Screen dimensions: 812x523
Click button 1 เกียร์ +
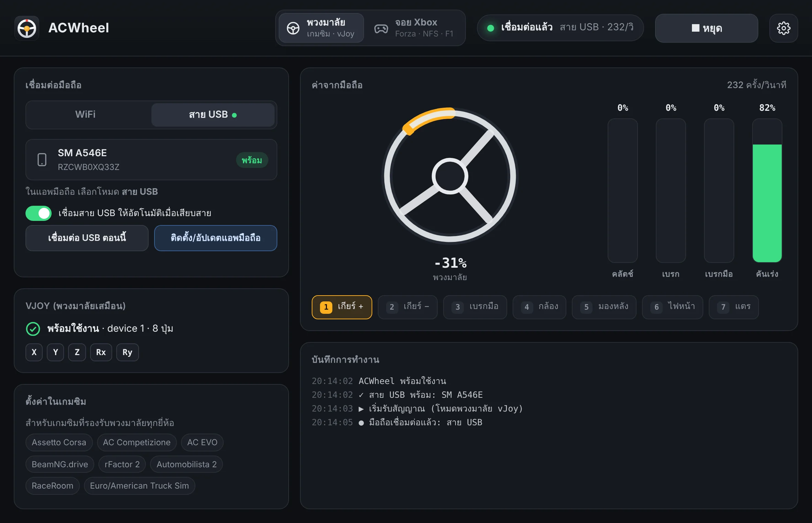342,307
